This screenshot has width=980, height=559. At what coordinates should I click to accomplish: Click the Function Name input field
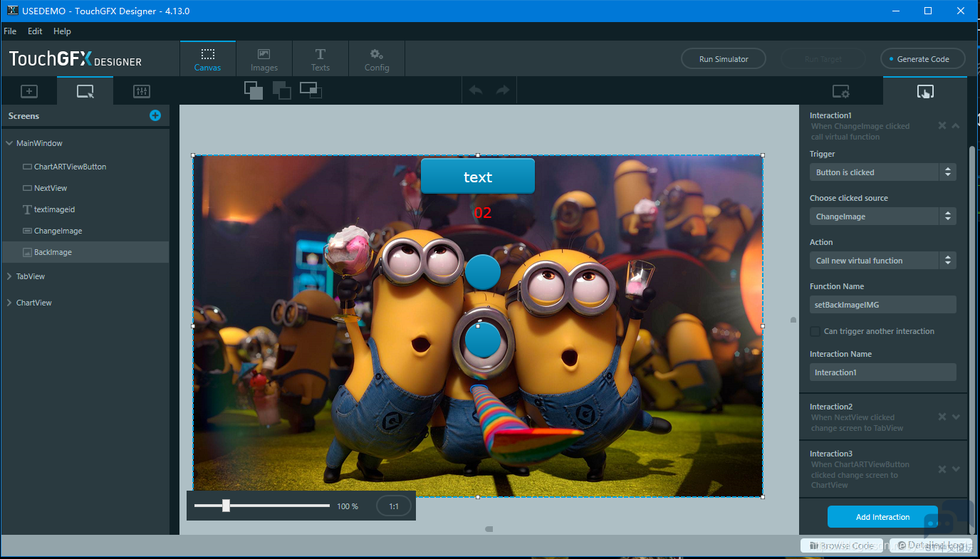coord(882,305)
